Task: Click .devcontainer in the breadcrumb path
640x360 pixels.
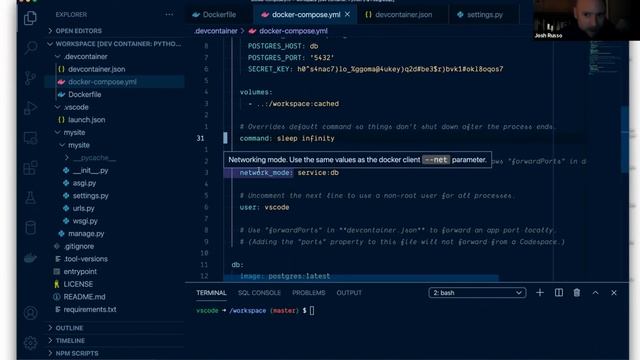Action: [x=216, y=31]
